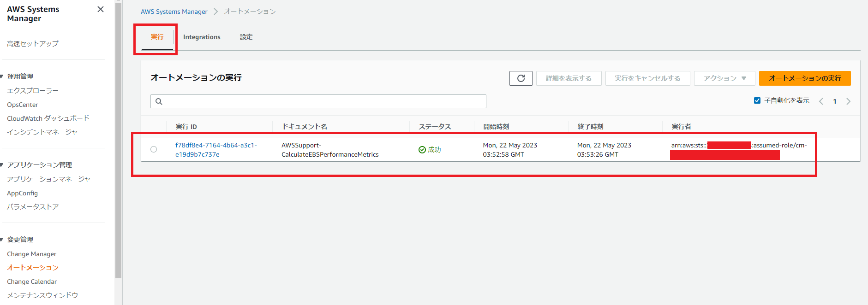Click AWS Systems Manager breadcrumb link
This screenshot has height=305, width=868.
pyautogui.click(x=174, y=12)
